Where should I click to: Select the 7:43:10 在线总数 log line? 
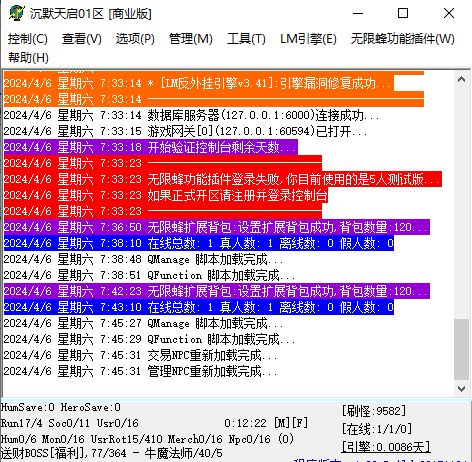(199, 307)
